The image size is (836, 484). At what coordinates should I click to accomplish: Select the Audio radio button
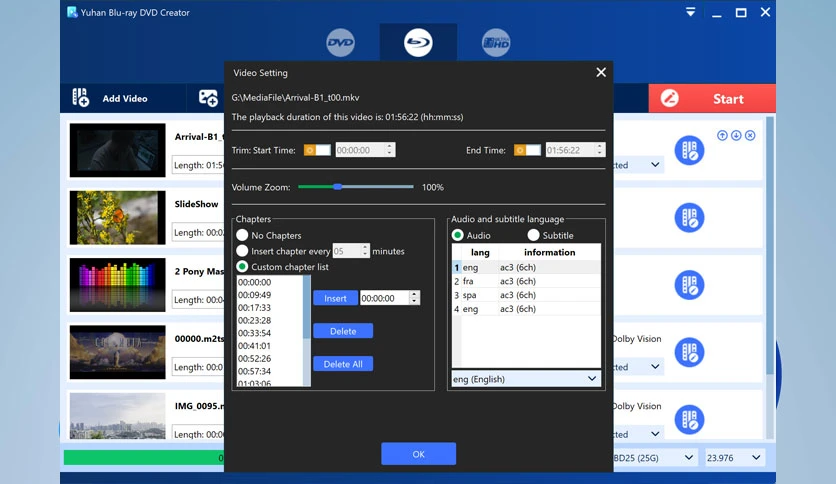tap(457, 235)
